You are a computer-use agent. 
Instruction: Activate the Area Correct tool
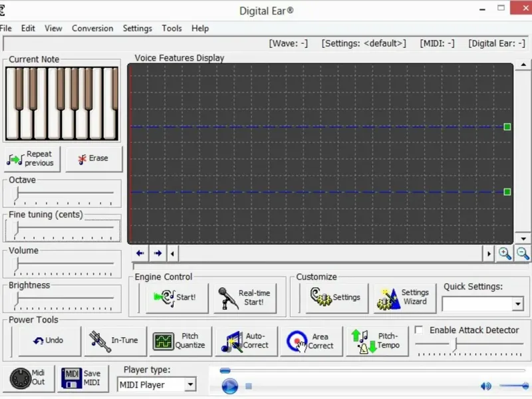pyautogui.click(x=311, y=340)
